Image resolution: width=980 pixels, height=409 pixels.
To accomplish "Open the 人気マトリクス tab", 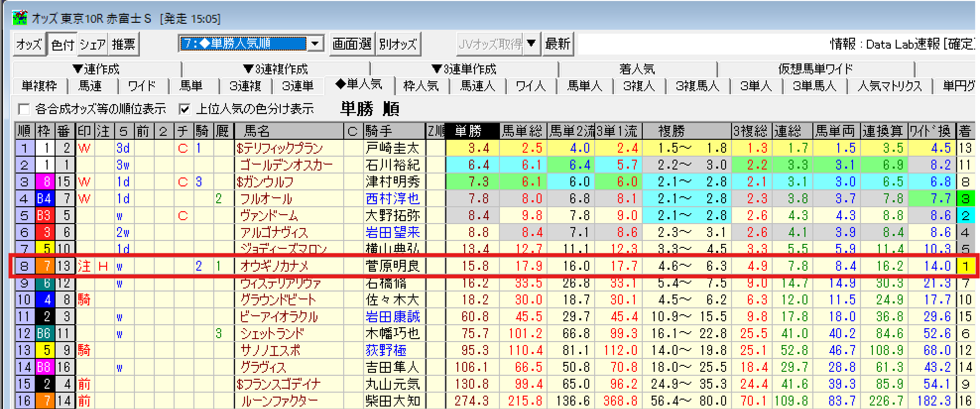I will [x=889, y=86].
